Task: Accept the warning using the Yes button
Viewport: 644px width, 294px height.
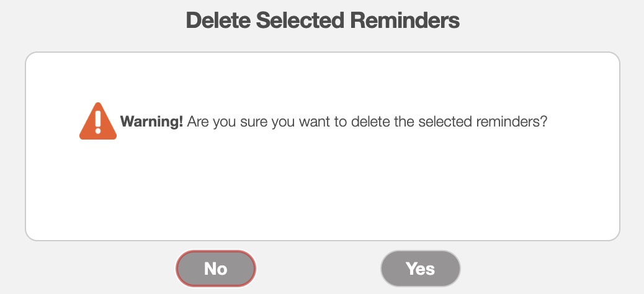Action: (x=420, y=269)
